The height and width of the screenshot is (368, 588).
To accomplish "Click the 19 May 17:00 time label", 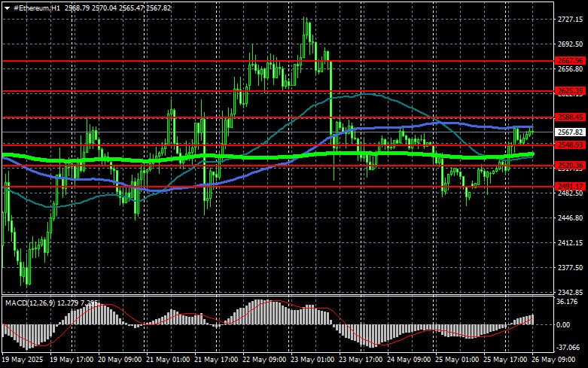I will 72,360.
